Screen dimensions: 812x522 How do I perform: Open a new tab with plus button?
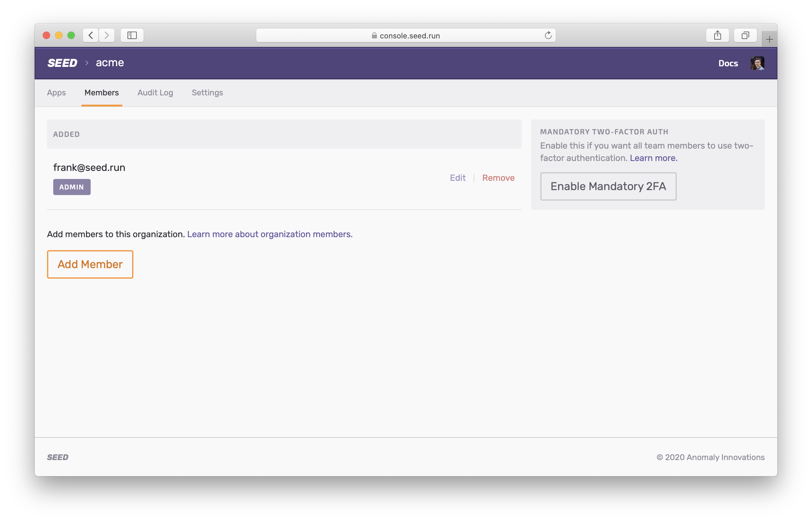click(x=769, y=40)
